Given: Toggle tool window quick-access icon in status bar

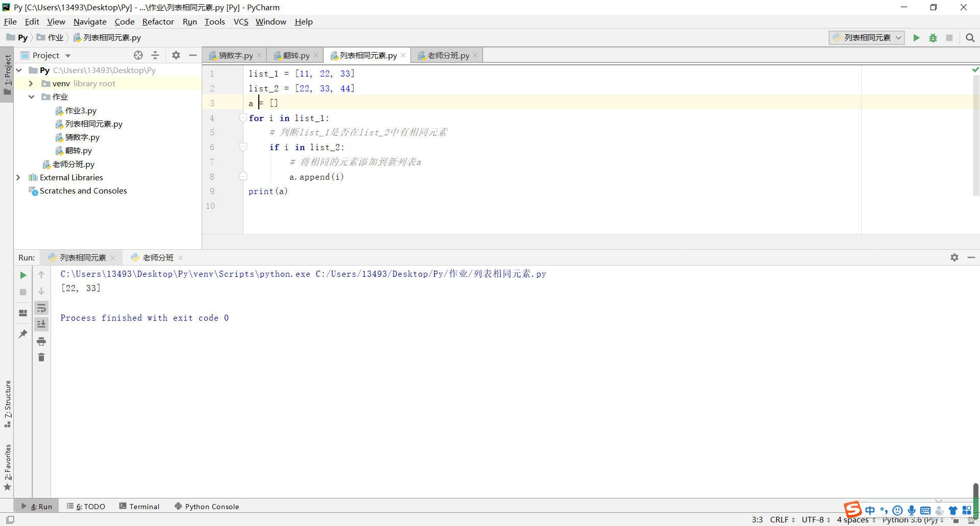Looking at the screenshot, I should pos(10,520).
